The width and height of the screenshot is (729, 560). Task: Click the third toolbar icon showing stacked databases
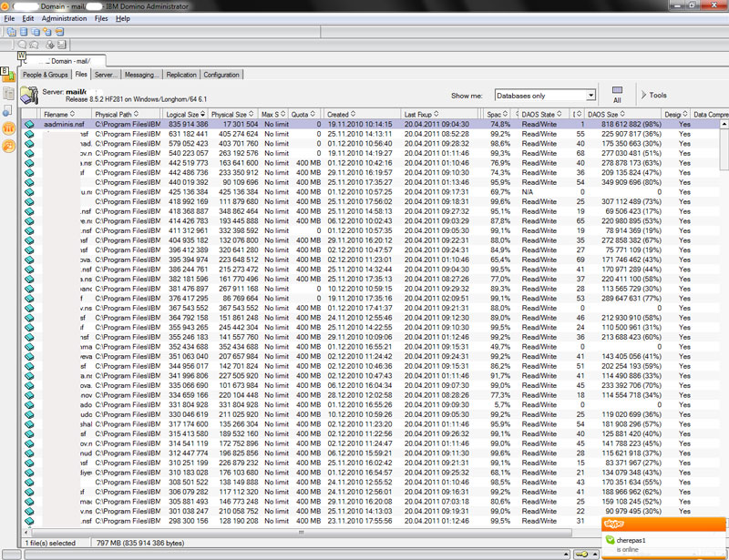tap(36, 32)
